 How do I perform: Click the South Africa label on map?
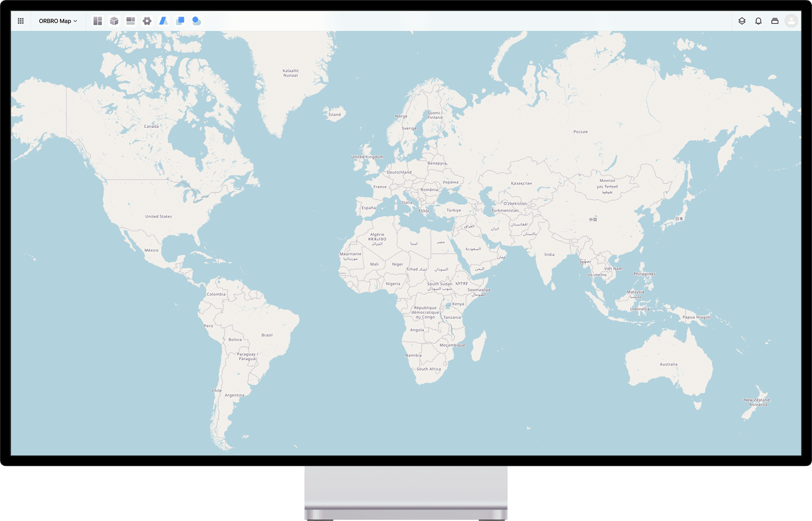pos(428,369)
